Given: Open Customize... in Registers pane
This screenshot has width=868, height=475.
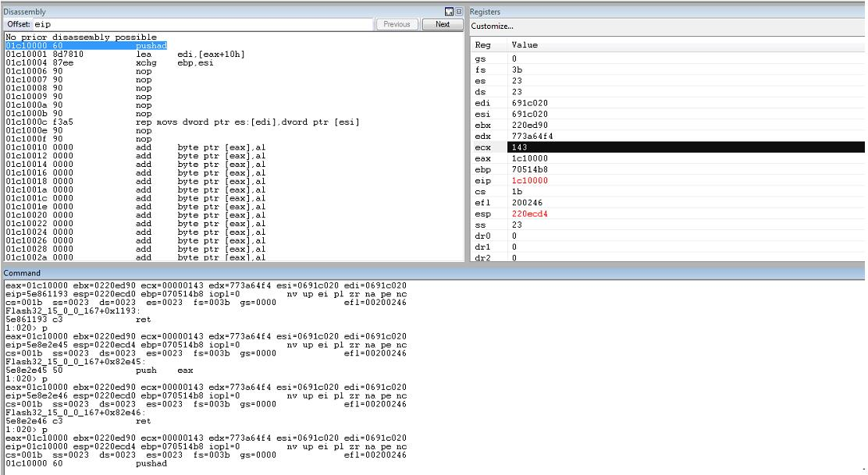Looking at the screenshot, I should tap(492, 26).
